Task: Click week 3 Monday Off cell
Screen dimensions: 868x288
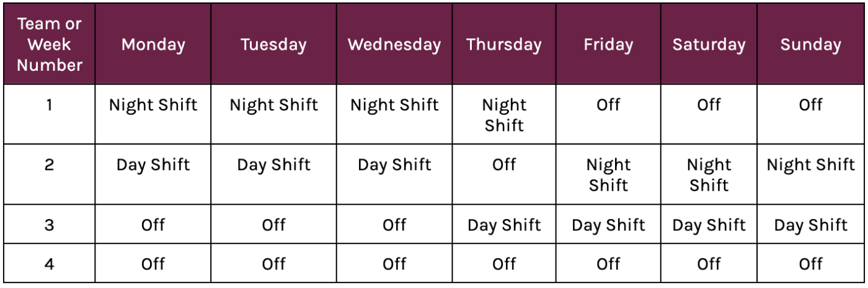Action: pyautogui.click(x=153, y=225)
